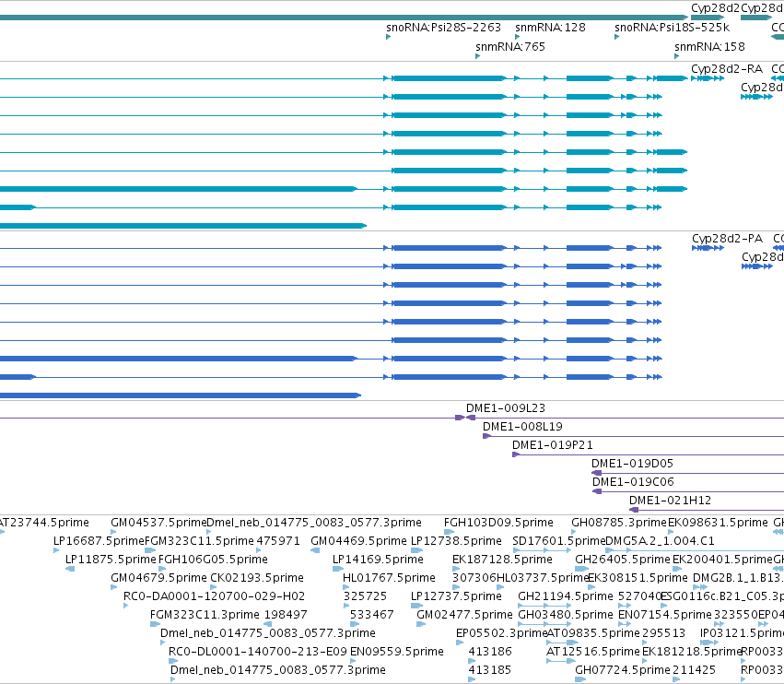Click the Cyp28d2-PA CDS label
Screen dimensions: 784x684
coord(727,239)
